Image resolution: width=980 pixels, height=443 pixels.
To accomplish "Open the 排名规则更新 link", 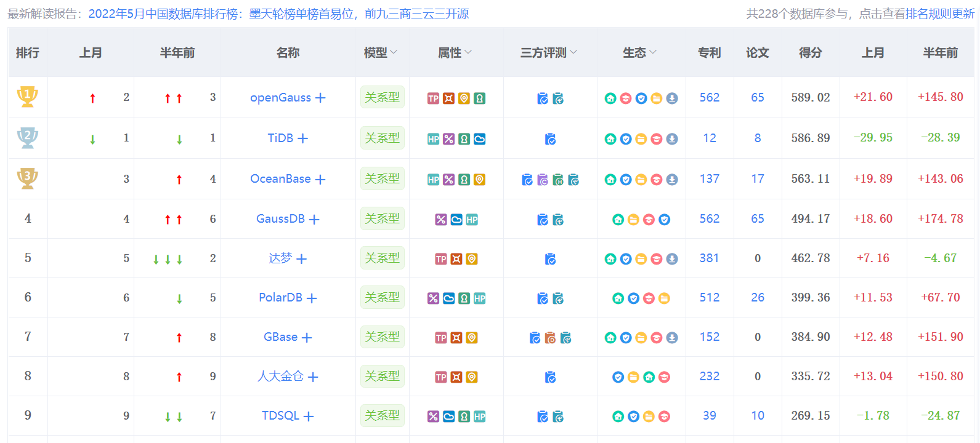I will 940,14.
